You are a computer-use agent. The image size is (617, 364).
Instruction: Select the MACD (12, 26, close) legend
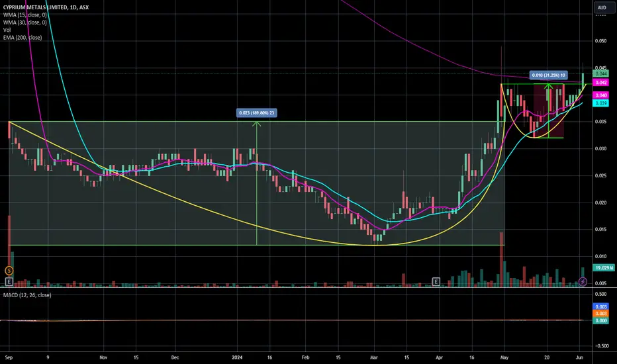[x=27, y=295]
